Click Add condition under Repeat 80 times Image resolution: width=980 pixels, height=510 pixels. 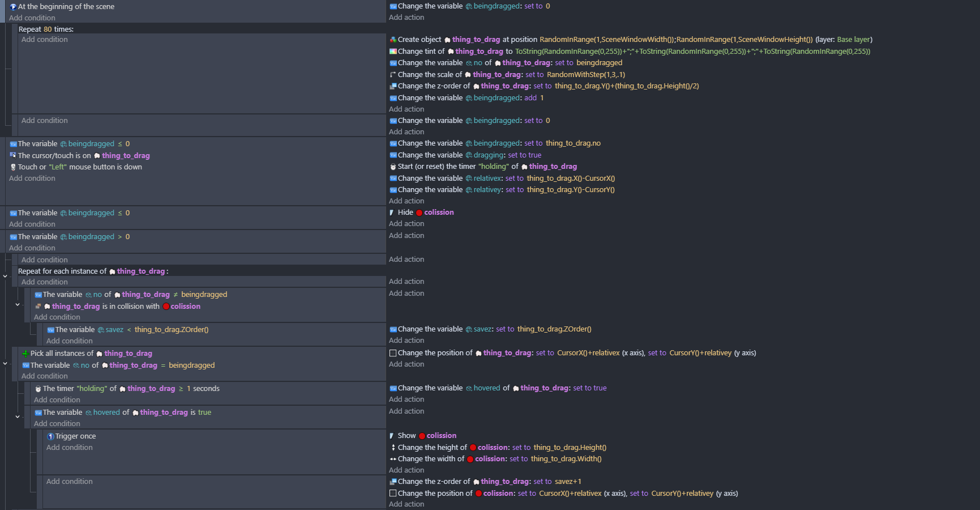coord(45,40)
